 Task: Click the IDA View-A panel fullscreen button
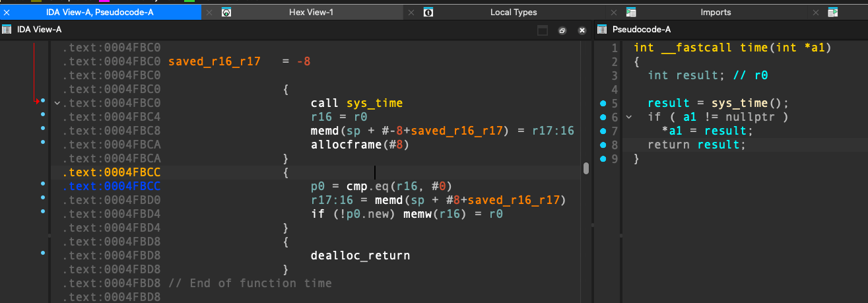click(543, 30)
